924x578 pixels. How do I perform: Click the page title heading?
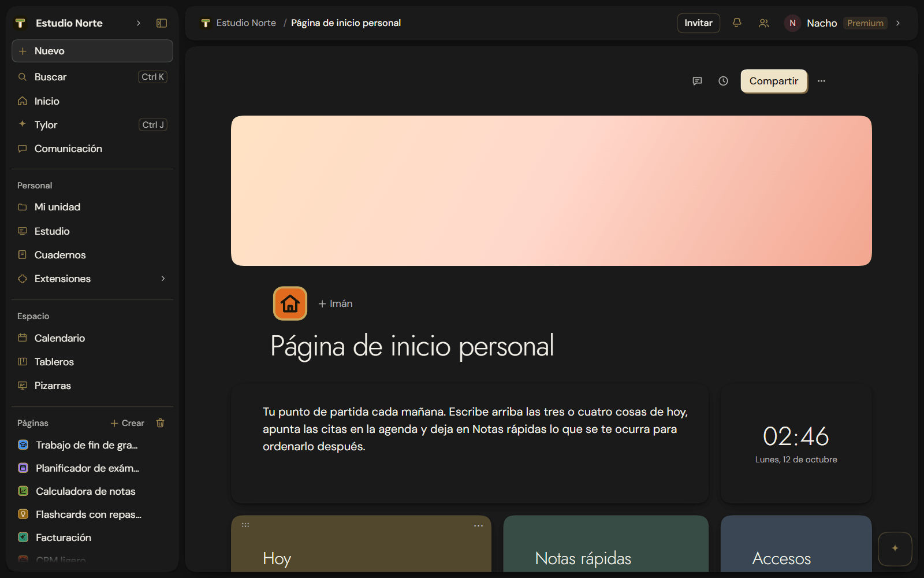[x=412, y=346]
